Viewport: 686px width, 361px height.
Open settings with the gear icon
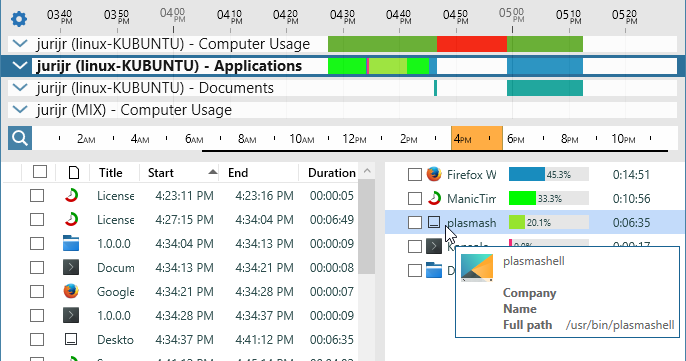(19, 19)
